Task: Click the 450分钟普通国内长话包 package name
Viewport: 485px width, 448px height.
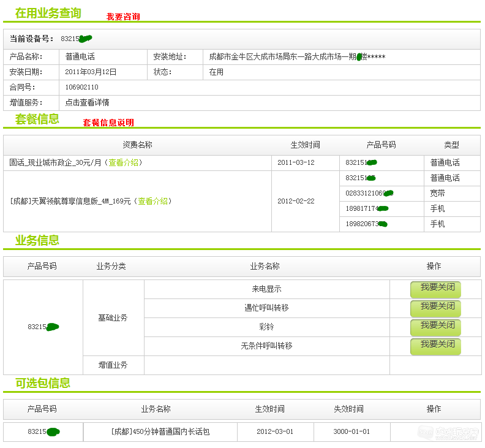Action: click(x=160, y=432)
